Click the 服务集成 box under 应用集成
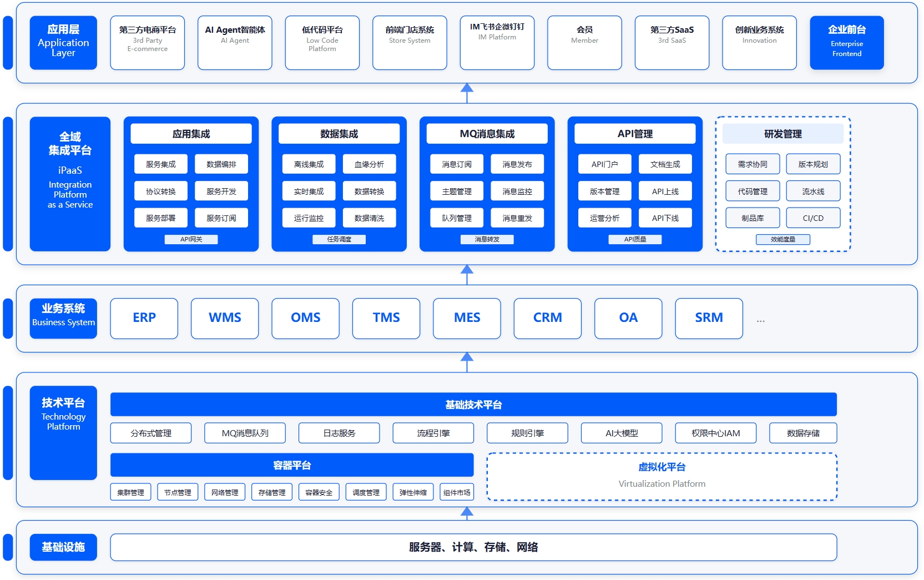 point(160,164)
